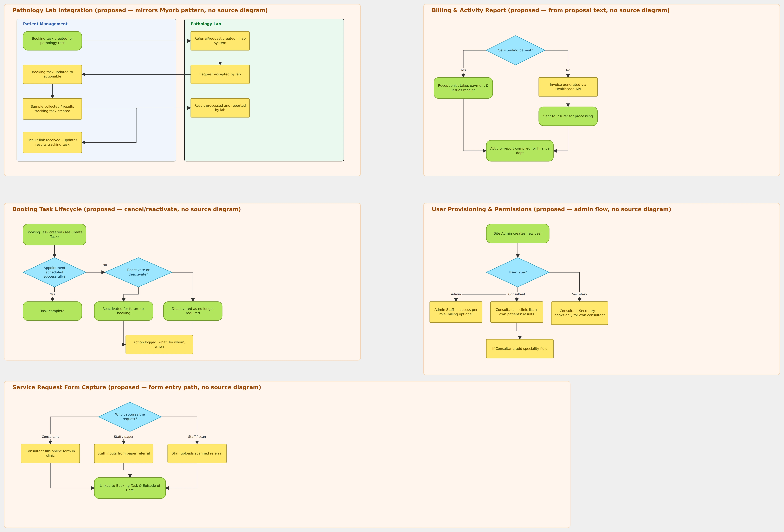Select 'Sent to insurer for processing' node
The width and height of the screenshot is (784, 532).
pyautogui.click(x=568, y=116)
